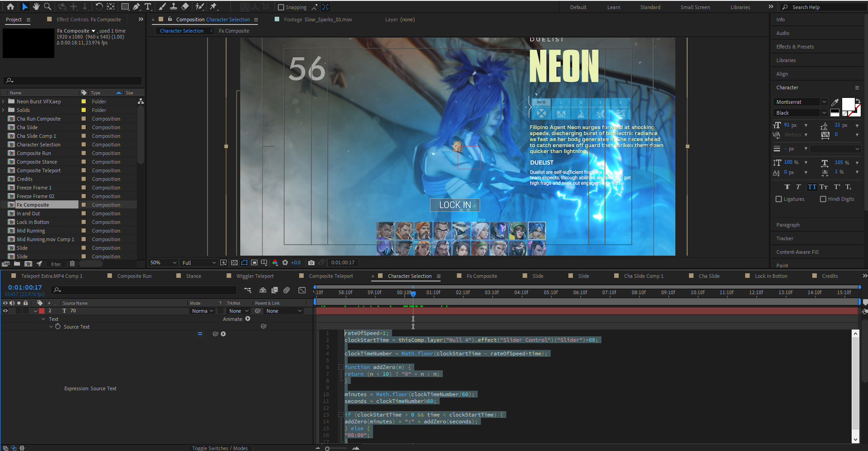Viewport: 868px width, 451px height.
Task: Open the Black font style dropdown
Action: coord(800,113)
